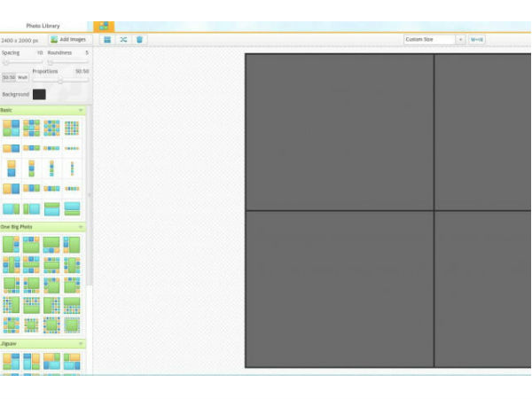Select the four-photo vertical stack template

tap(51, 168)
